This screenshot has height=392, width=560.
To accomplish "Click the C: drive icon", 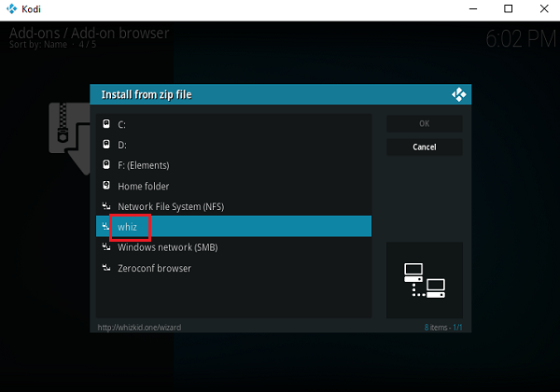I will pos(106,124).
